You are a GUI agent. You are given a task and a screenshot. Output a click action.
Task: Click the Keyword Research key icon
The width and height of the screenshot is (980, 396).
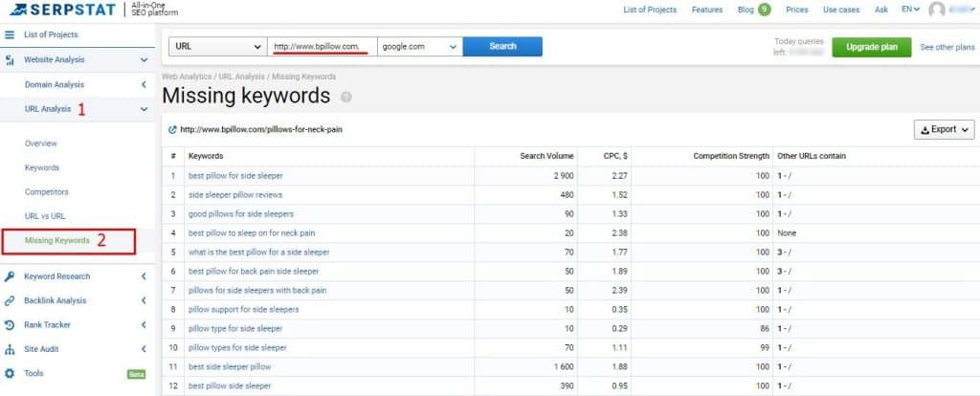pos(10,276)
